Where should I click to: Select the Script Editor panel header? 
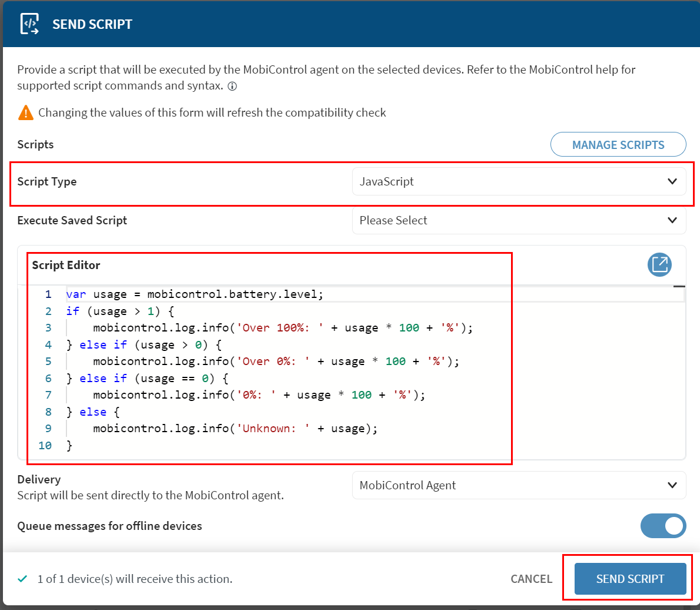(67, 265)
